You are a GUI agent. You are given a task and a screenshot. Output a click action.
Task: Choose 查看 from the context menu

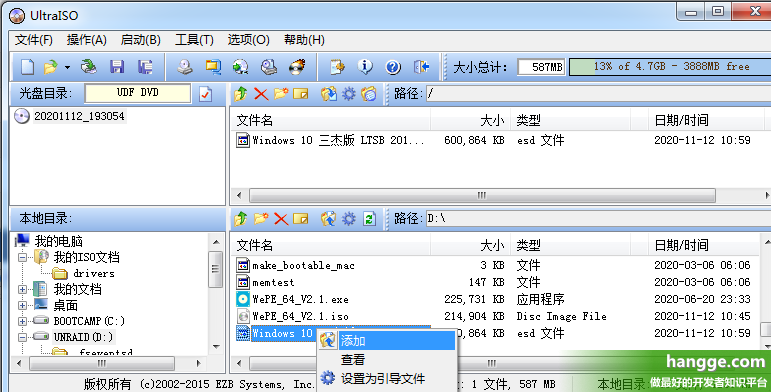[x=387, y=360]
